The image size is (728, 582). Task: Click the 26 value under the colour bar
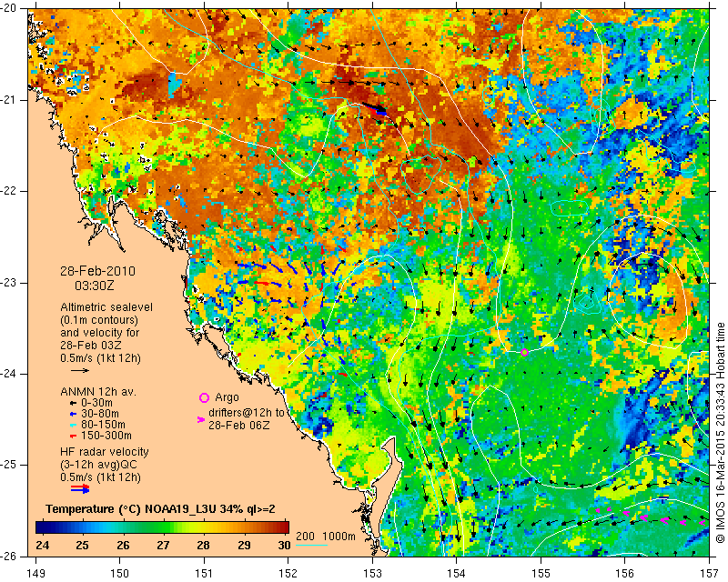[123, 545]
